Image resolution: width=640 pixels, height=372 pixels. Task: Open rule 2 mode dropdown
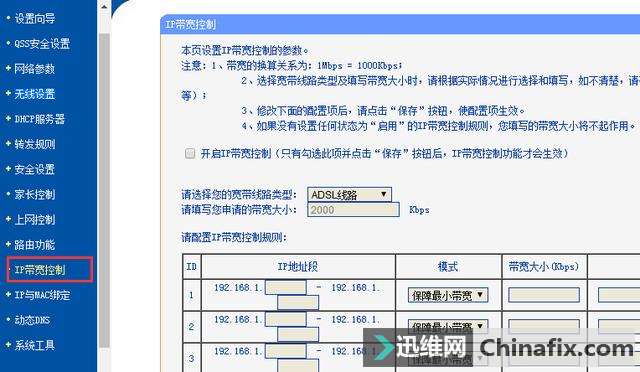448,326
